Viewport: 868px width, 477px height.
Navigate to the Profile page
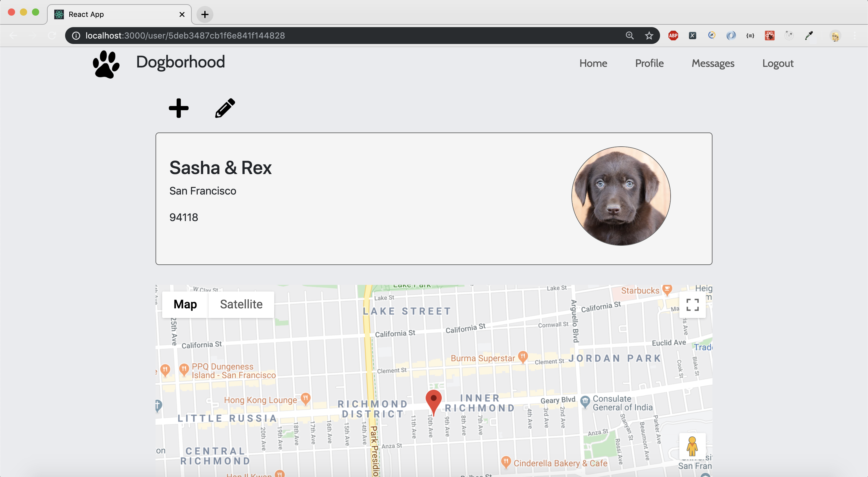[649, 63]
